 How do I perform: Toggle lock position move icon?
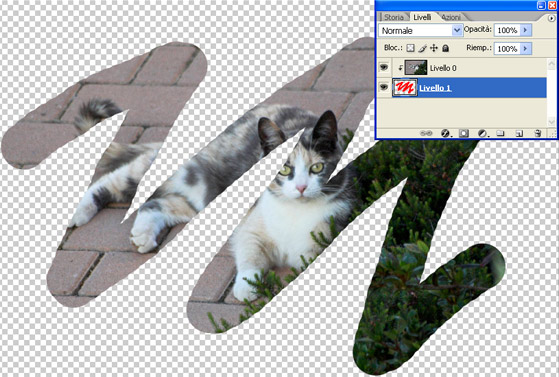click(434, 48)
